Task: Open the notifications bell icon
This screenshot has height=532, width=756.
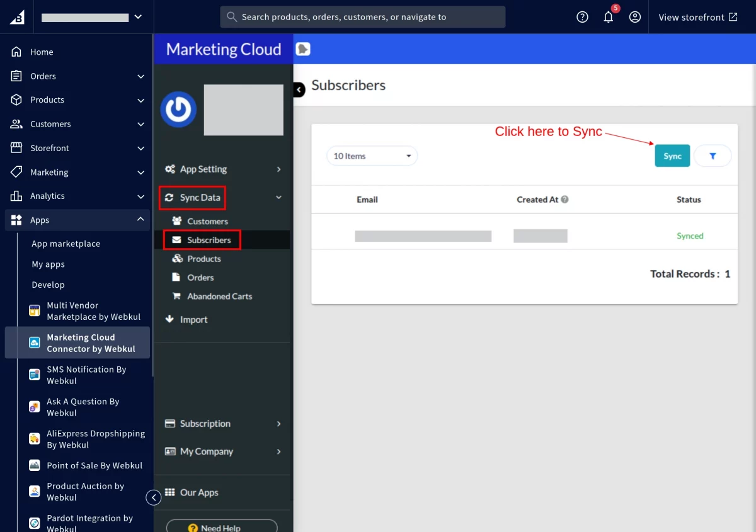Action: (x=608, y=17)
